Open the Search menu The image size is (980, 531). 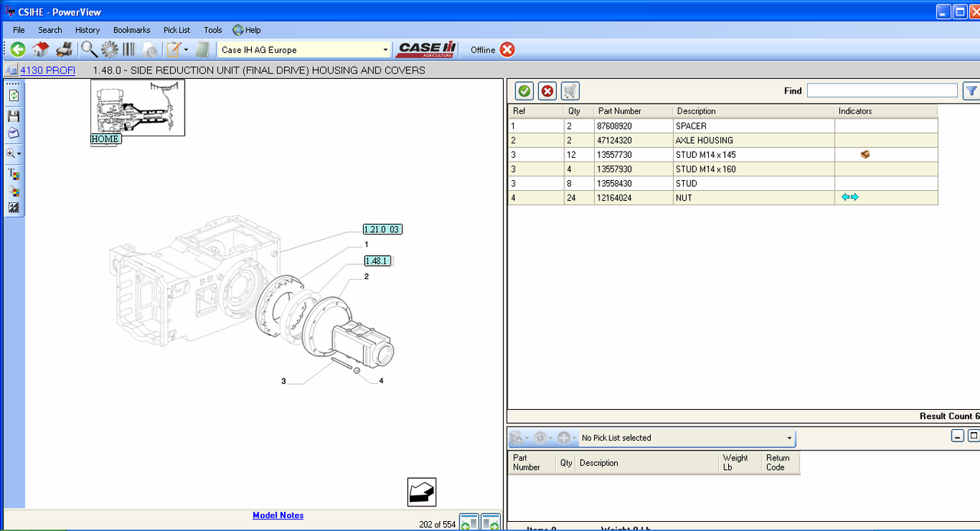pyautogui.click(x=50, y=30)
